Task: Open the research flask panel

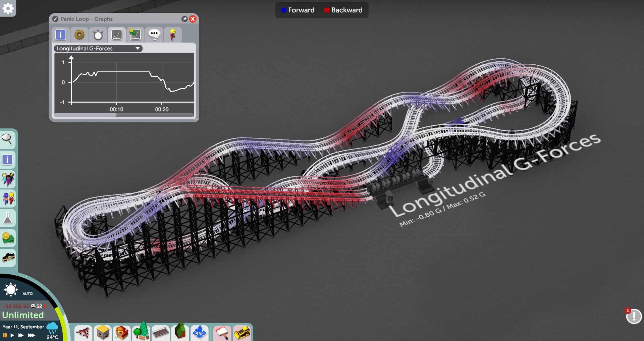Action: 7,219
